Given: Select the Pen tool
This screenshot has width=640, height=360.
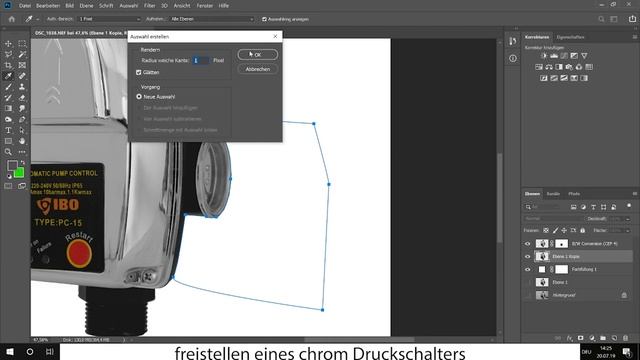Looking at the screenshot, I should click(x=22, y=119).
